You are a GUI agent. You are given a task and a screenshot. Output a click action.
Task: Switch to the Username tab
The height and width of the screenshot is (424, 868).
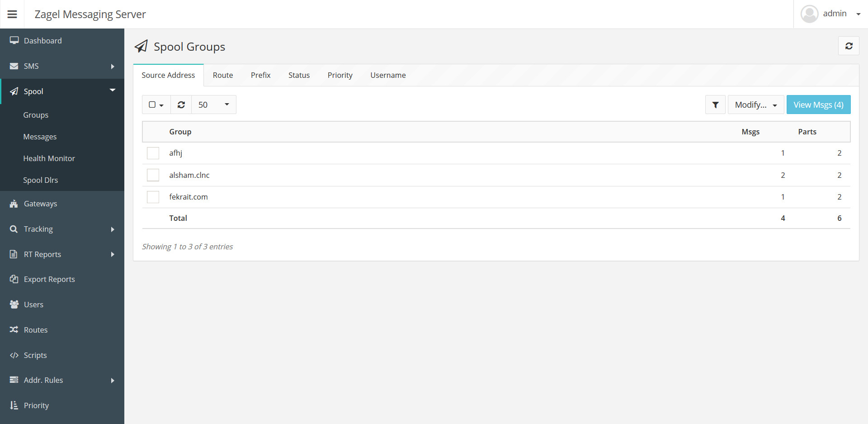point(388,75)
